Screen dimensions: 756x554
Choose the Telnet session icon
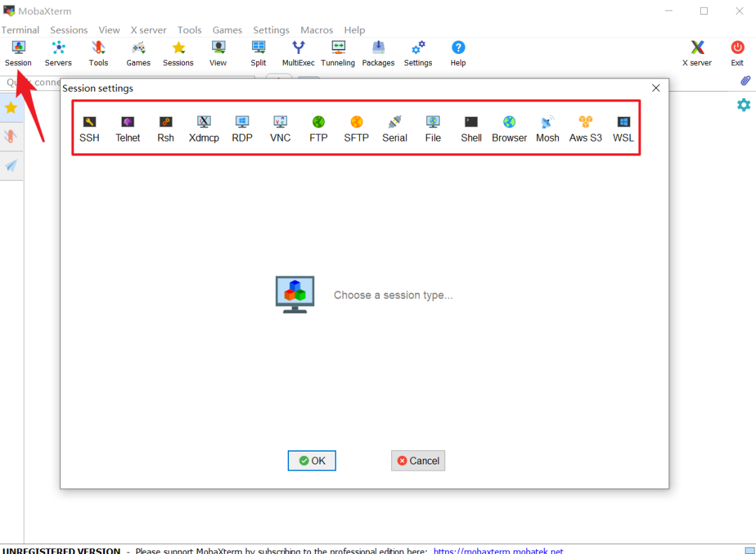pyautogui.click(x=128, y=129)
